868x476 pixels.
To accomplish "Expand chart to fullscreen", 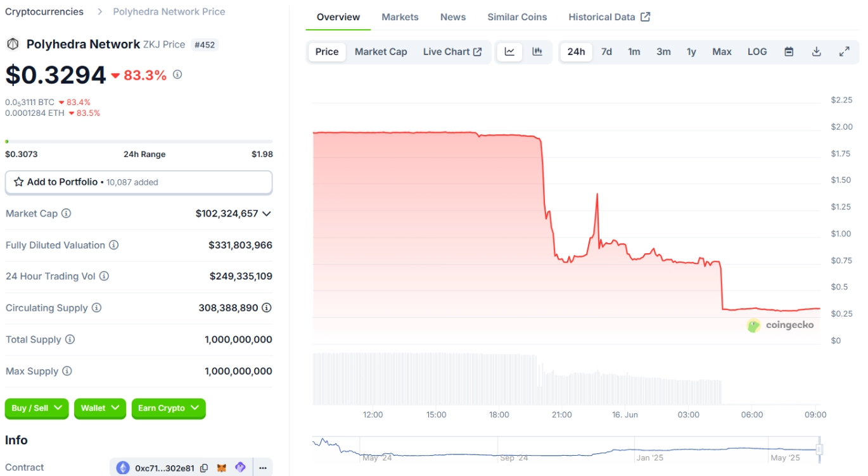I will 845,52.
